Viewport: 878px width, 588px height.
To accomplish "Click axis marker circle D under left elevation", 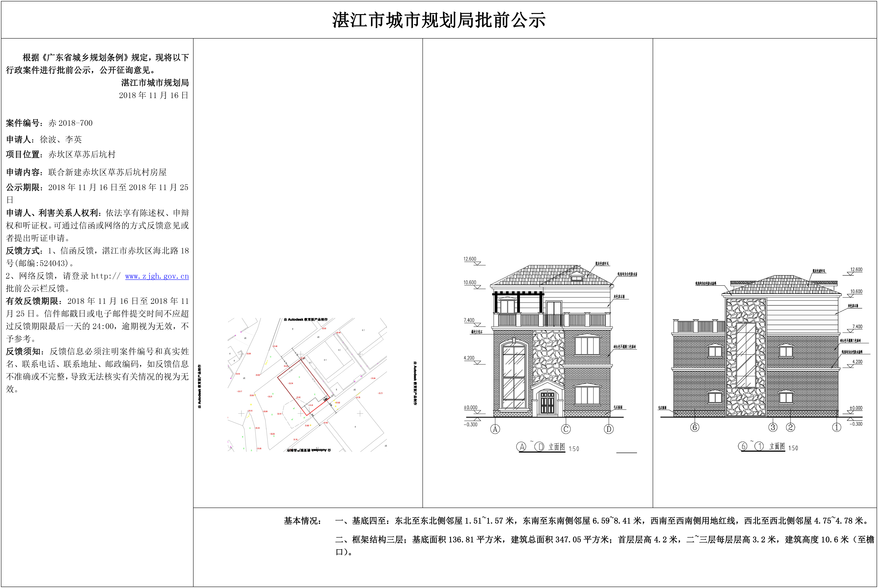I will point(609,429).
